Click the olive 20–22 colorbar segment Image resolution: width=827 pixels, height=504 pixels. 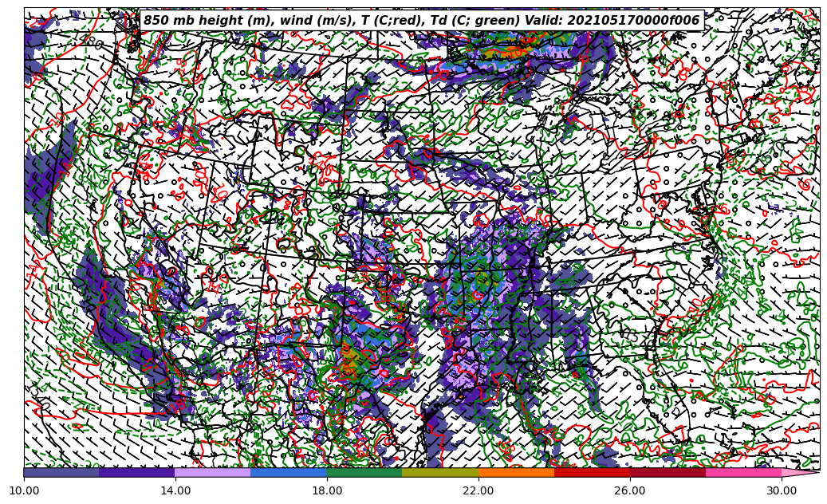click(x=440, y=472)
